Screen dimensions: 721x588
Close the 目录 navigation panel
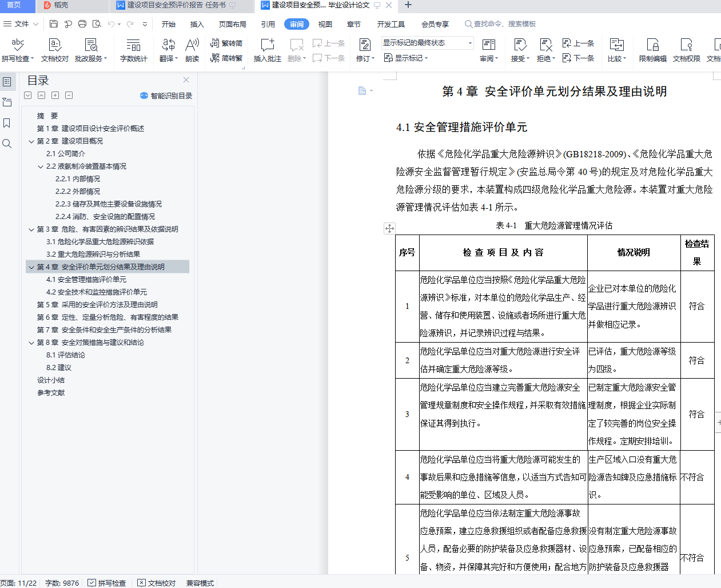(x=186, y=80)
